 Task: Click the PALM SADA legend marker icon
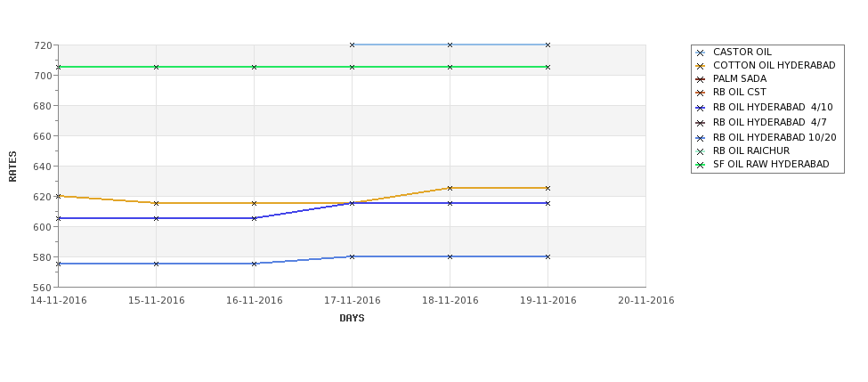(x=701, y=79)
